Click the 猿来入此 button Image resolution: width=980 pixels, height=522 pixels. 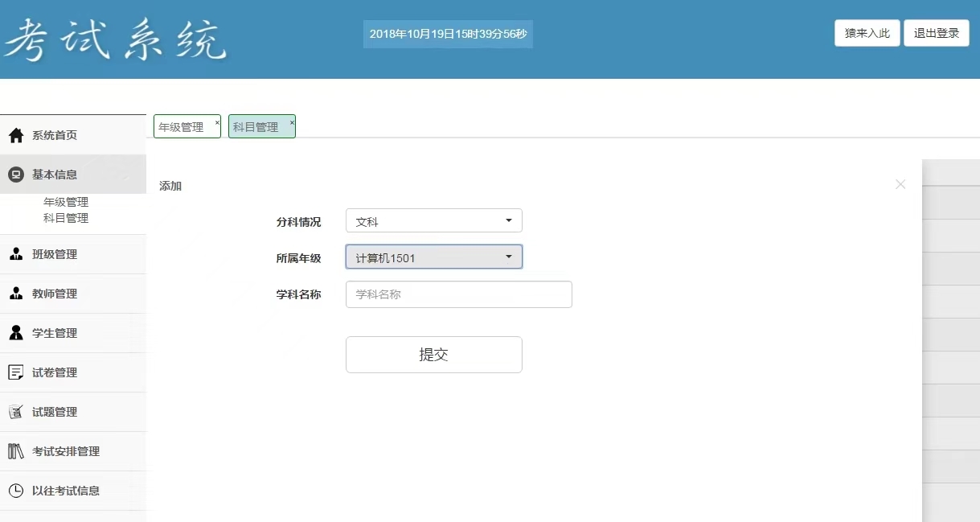(867, 33)
